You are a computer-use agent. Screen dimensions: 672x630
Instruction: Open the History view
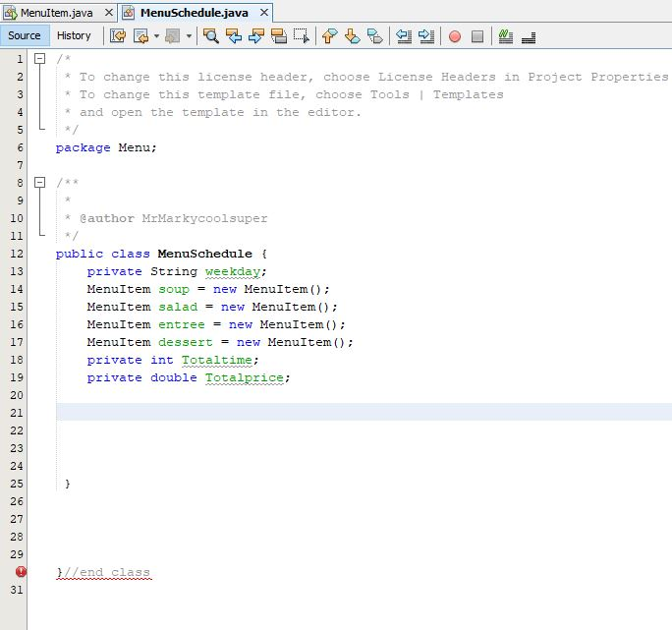(74, 35)
